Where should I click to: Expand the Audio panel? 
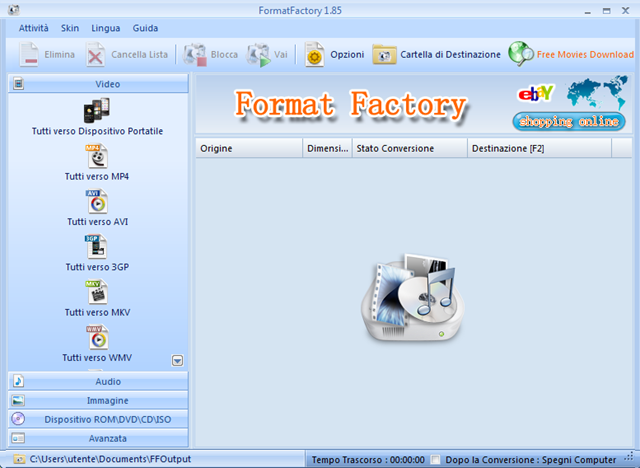(98, 381)
